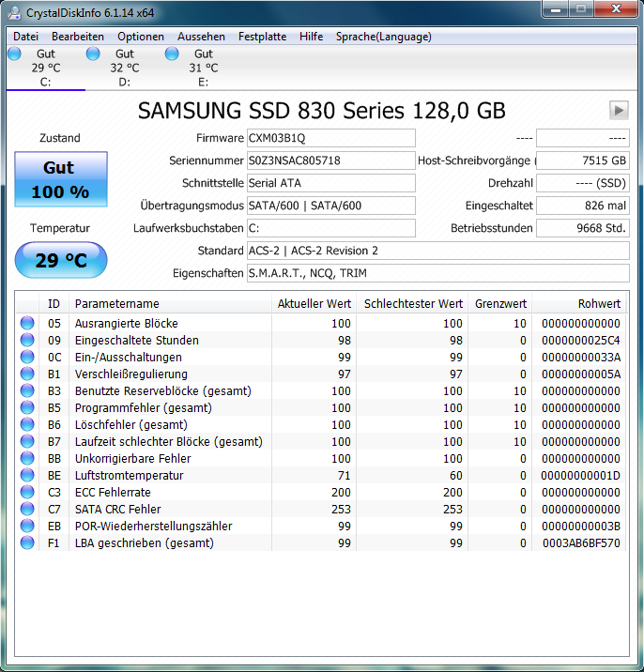Minimize the CrystalDiskInfo window
Image resolution: width=644 pixels, height=672 pixels.
556,9
